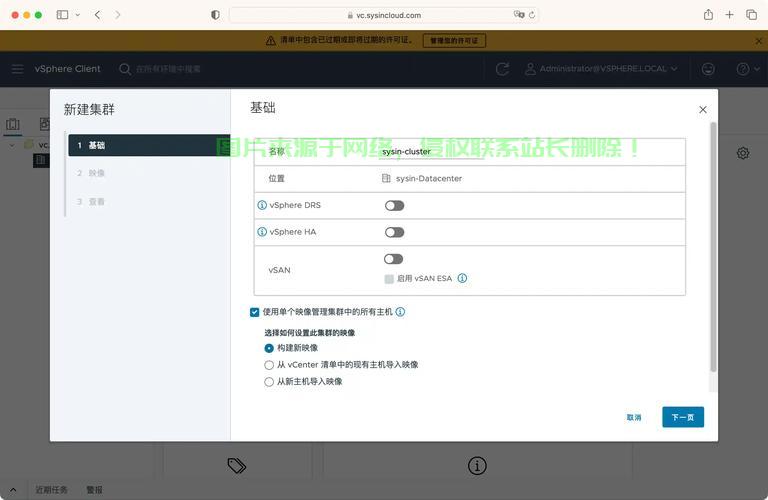Open the hosts and clusters inventory tab icon
This screenshot has height=500, width=768.
[x=13, y=124]
